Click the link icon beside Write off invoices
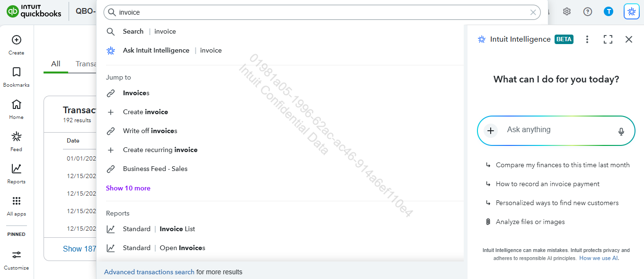This screenshot has width=644, height=279. [111, 131]
